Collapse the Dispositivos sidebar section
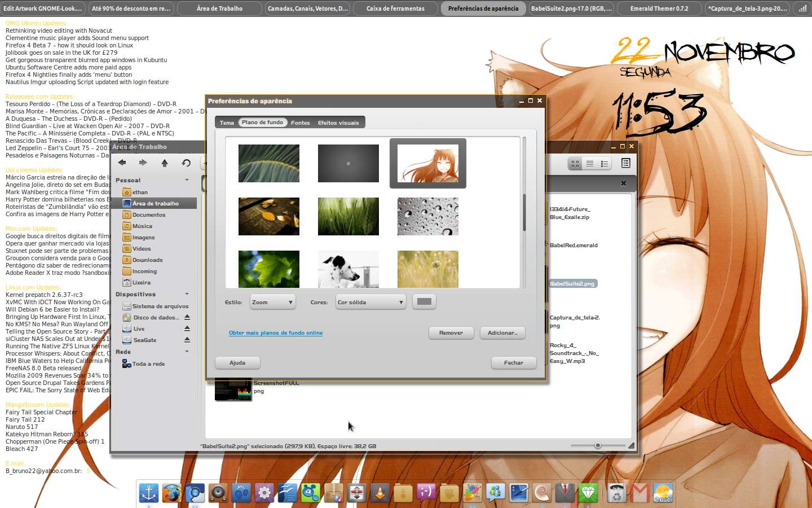 point(187,294)
